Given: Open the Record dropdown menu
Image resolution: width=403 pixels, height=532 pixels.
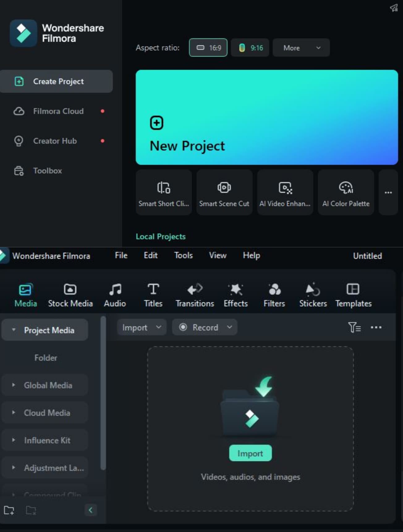Looking at the screenshot, I should 205,327.
